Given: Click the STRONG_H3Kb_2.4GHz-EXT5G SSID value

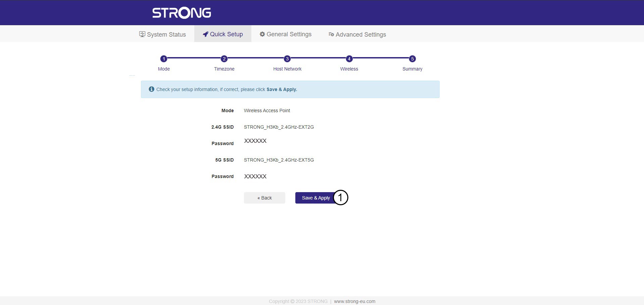Looking at the screenshot, I should 279,160.
